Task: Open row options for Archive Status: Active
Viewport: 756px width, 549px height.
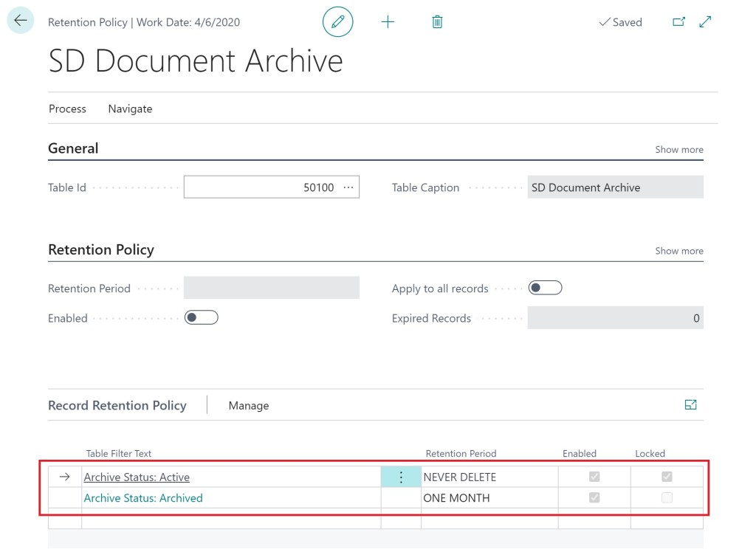Action: tap(401, 477)
